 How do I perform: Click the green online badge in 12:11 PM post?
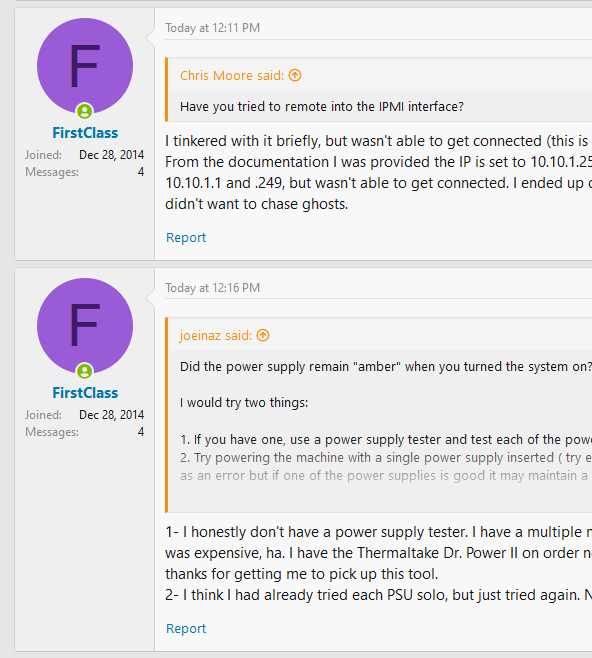pos(84,111)
